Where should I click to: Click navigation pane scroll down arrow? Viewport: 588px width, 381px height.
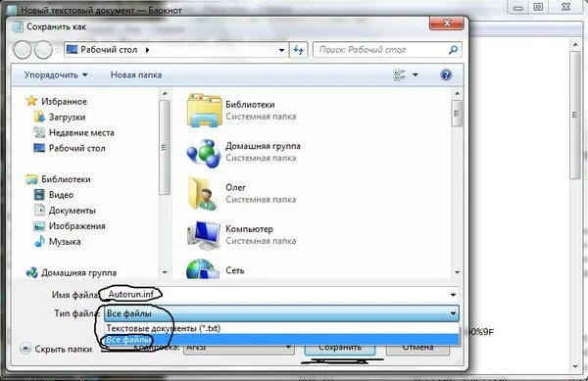[x=165, y=272]
